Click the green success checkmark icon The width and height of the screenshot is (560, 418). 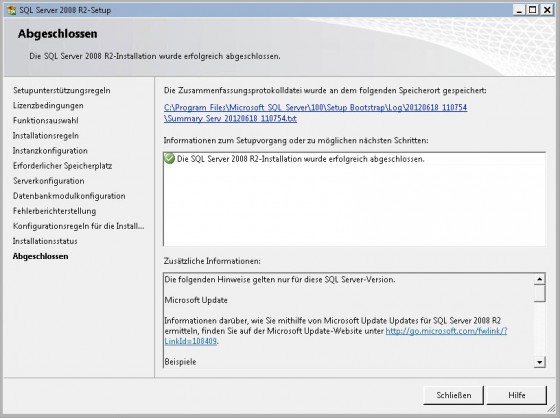[169, 159]
